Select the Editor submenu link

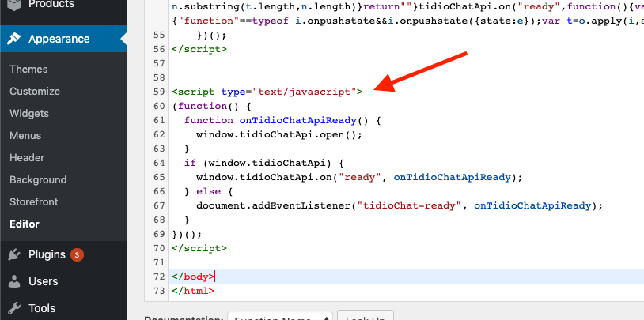[25, 224]
